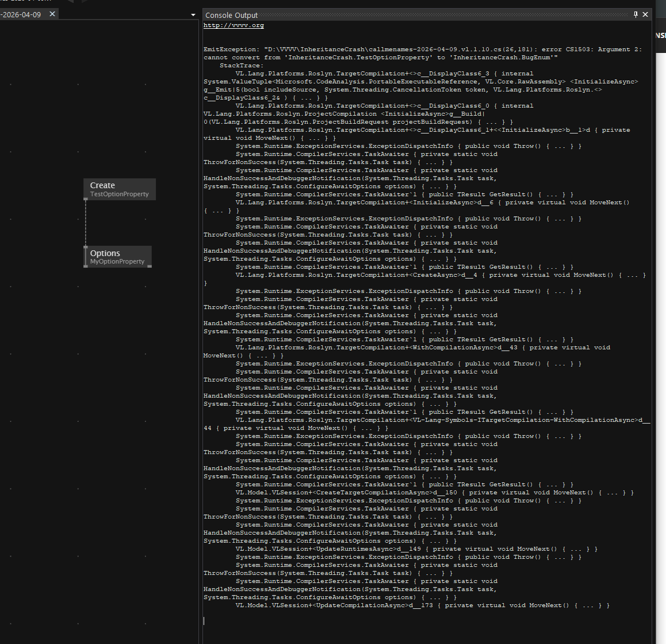Image resolution: width=666 pixels, height=644 pixels.
Task: Open the document tab list dropdown
Action: point(193,15)
